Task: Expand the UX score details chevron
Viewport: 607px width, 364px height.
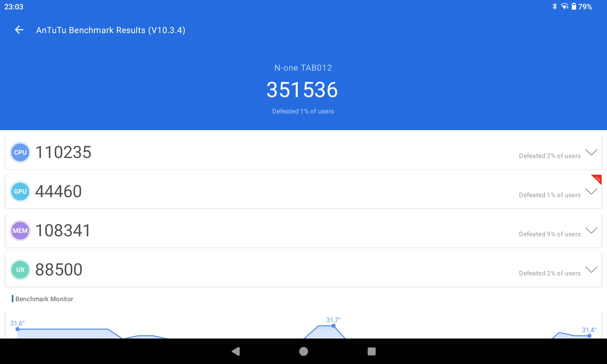Action: (x=591, y=270)
